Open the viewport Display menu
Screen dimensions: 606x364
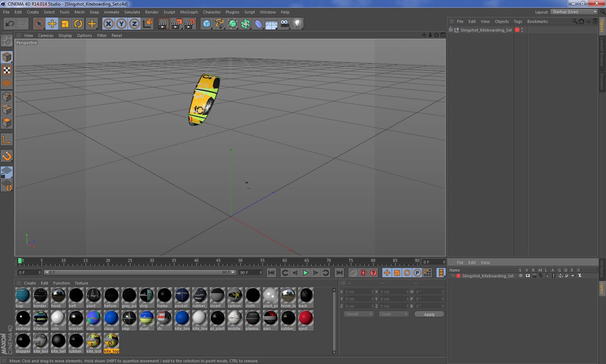click(65, 35)
